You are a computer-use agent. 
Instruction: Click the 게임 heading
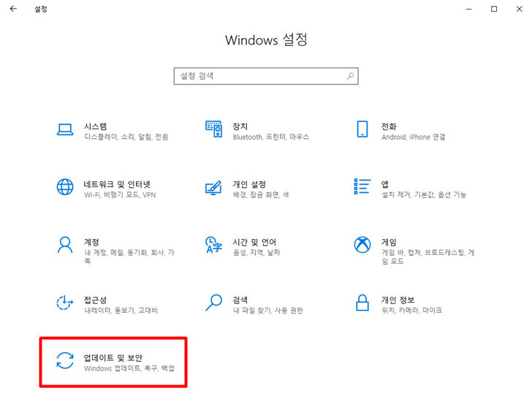point(389,242)
